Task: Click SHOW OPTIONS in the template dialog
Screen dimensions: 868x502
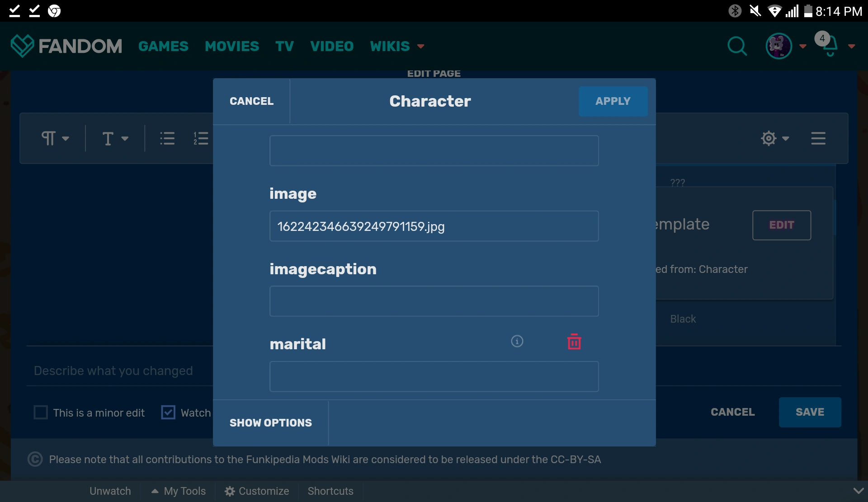Action: click(271, 422)
